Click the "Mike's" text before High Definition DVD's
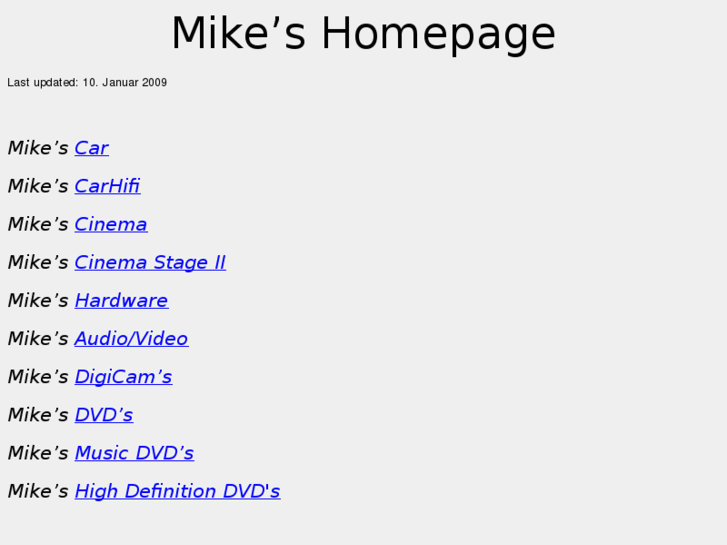 tap(38, 491)
